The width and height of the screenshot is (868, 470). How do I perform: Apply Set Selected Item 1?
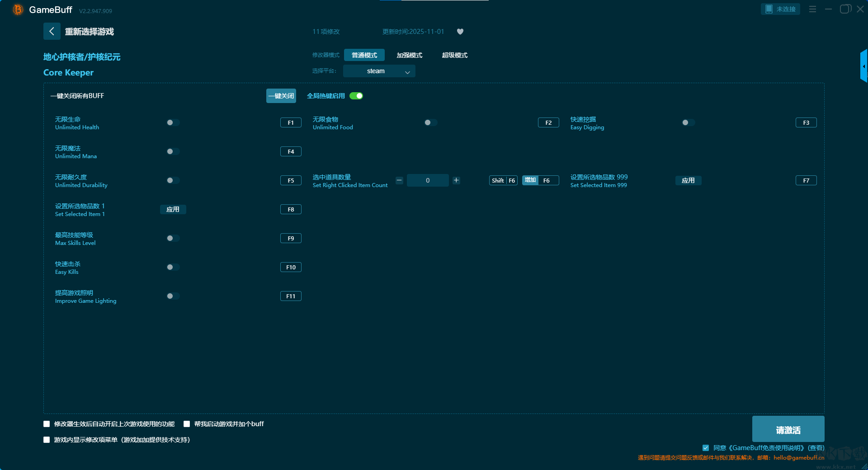pos(173,209)
